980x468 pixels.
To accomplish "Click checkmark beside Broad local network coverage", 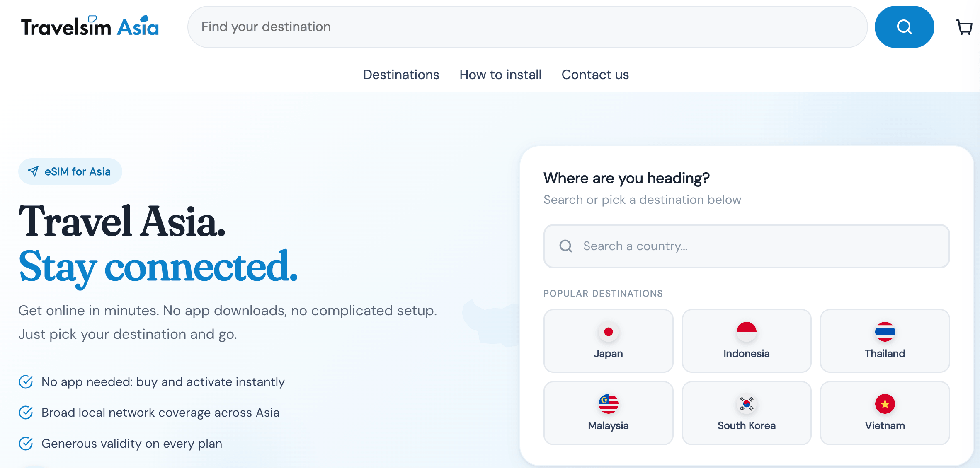I will [x=26, y=413].
